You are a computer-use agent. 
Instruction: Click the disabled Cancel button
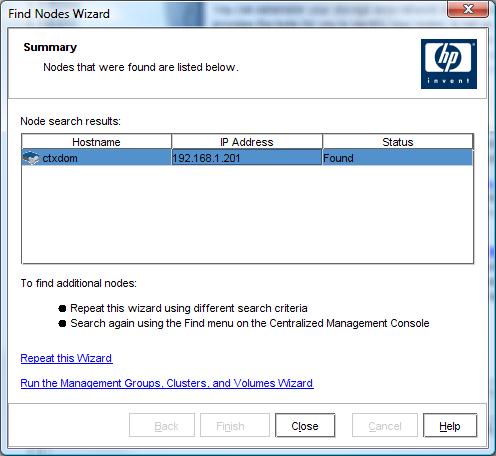pos(385,425)
